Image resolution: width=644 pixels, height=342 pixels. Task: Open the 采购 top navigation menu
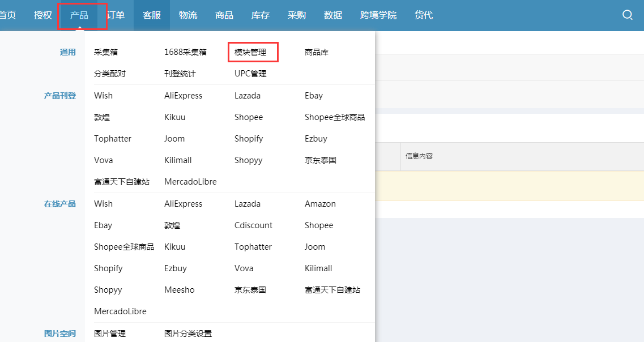coord(297,15)
